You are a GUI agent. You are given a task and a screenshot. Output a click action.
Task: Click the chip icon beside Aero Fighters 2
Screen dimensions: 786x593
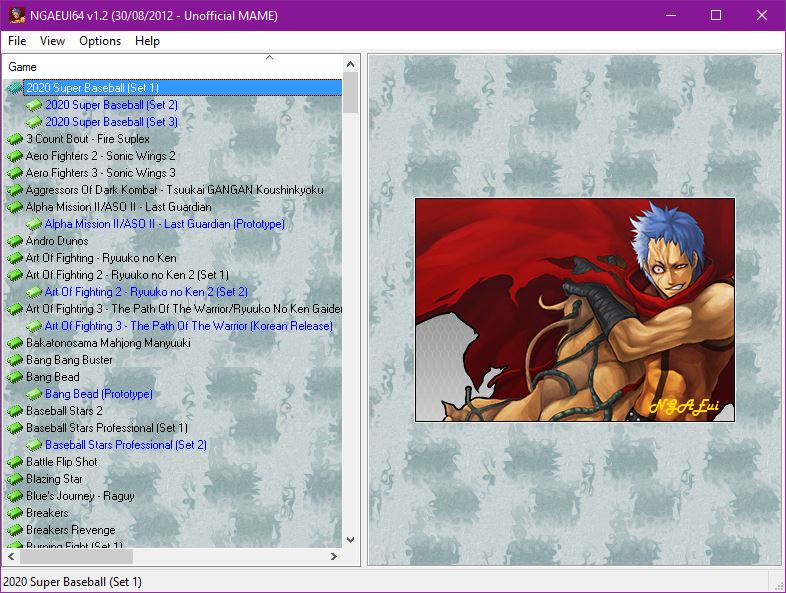15,156
